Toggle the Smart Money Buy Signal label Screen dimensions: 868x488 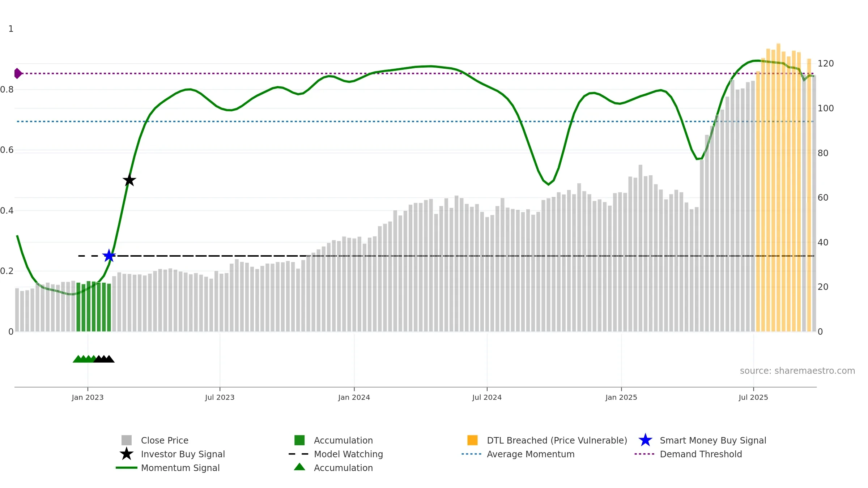coord(713,440)
